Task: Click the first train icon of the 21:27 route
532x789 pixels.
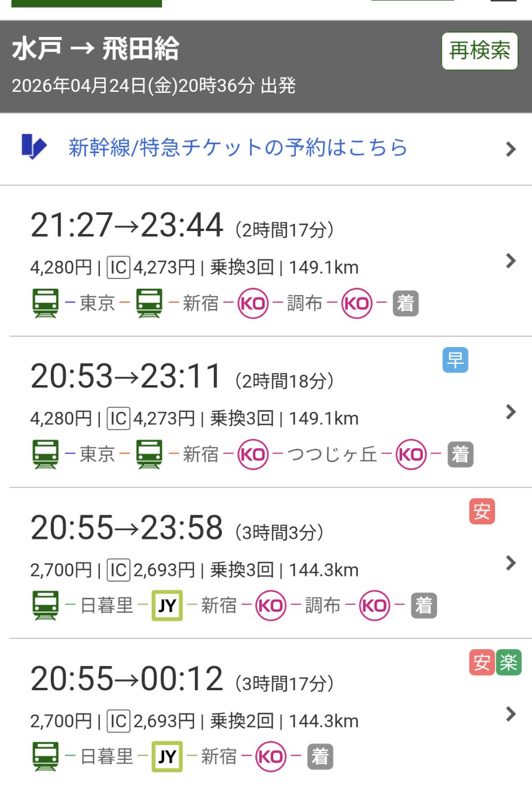Action: [45, 303]
